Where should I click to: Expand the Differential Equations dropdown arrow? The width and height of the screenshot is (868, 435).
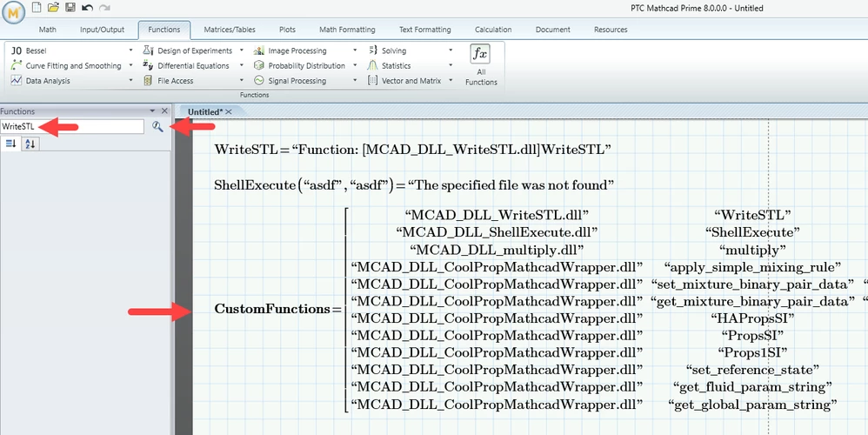(x=242, y=65)
